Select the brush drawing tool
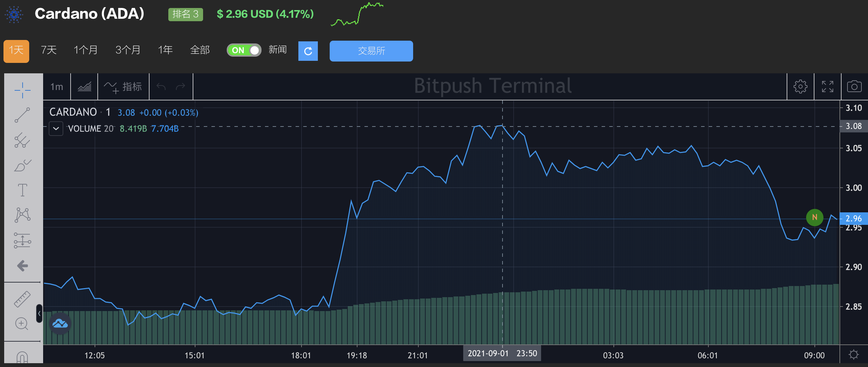The image size is (868, 367). [x=23, y=165]
